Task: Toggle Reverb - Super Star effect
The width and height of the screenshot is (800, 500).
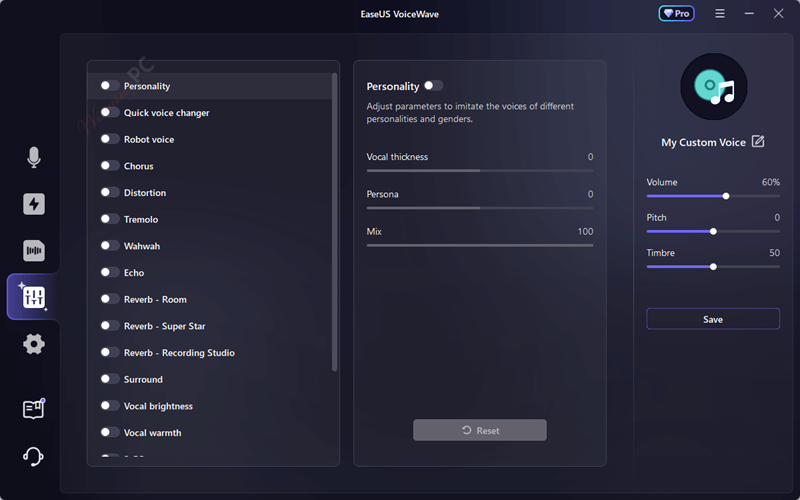Action: tap(110, 326)
